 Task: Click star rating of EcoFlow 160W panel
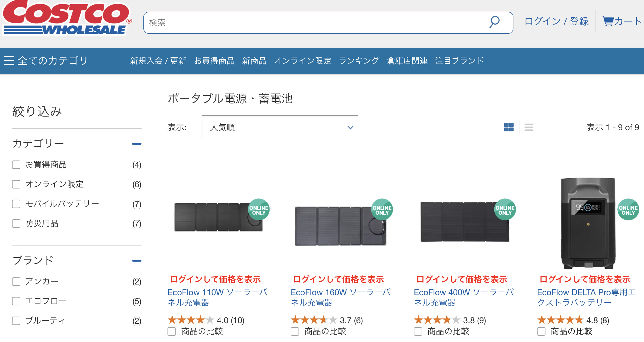314,320
